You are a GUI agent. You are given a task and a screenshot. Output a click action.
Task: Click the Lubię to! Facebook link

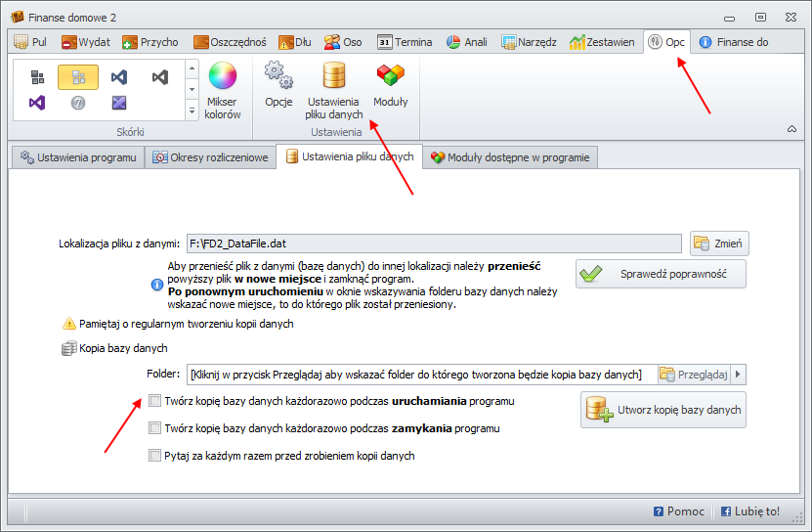(749, 510)
